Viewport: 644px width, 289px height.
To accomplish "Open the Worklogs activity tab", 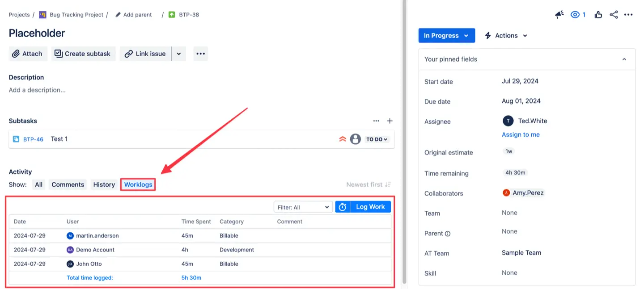I will point(138,184).
